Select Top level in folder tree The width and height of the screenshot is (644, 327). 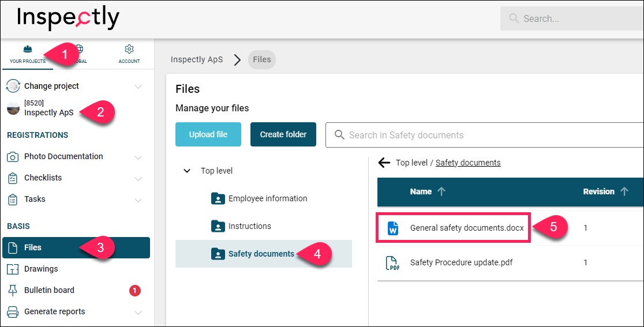[x=216, y=171]
